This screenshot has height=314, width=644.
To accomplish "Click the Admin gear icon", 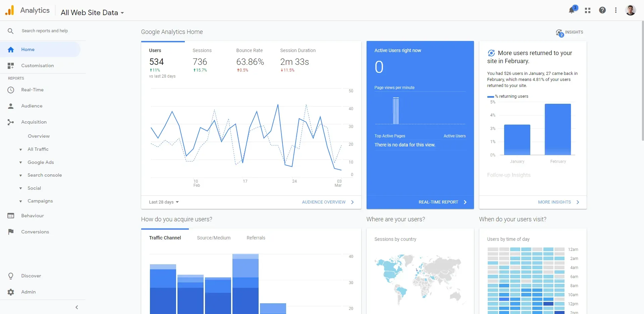I will [x=11, y=292].
